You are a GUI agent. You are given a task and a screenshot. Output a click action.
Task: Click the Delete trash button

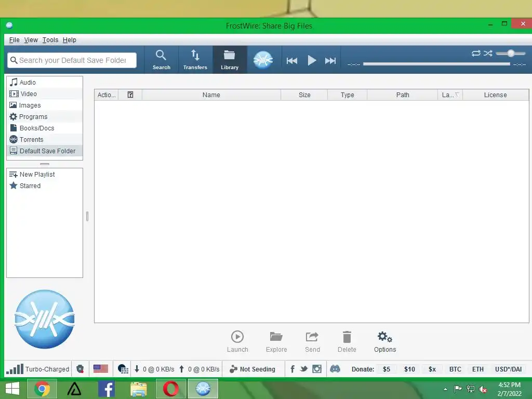coord(347,342)
